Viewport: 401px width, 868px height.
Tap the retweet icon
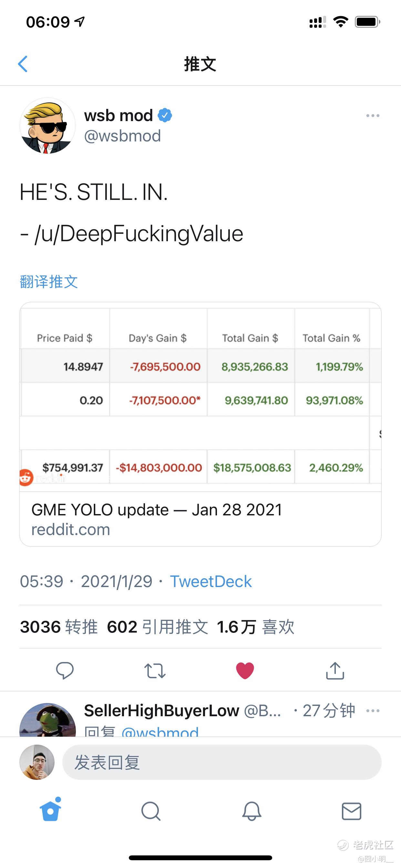tap(155, 671)
